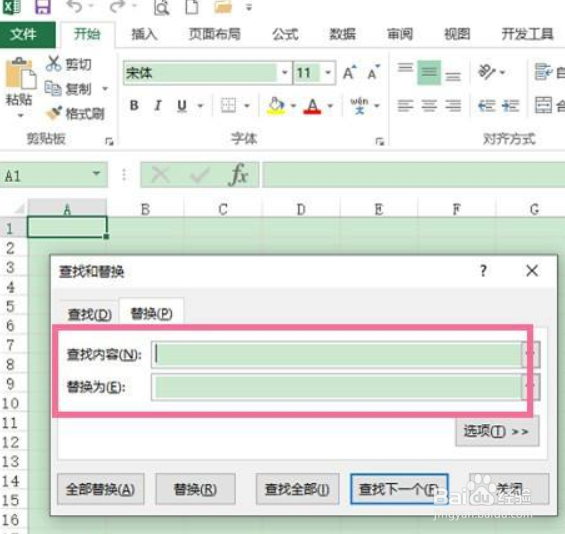Select the Format Painter brush

(54, 113)
